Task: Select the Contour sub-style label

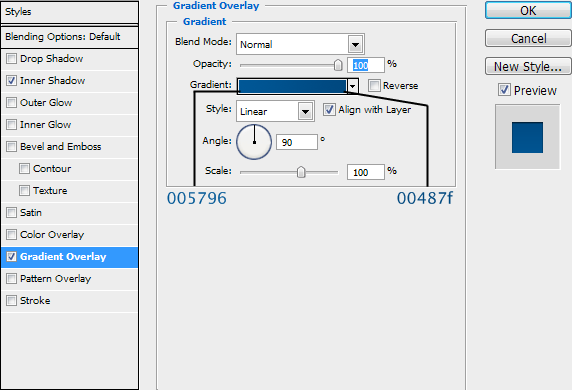Action: point(52,168)
